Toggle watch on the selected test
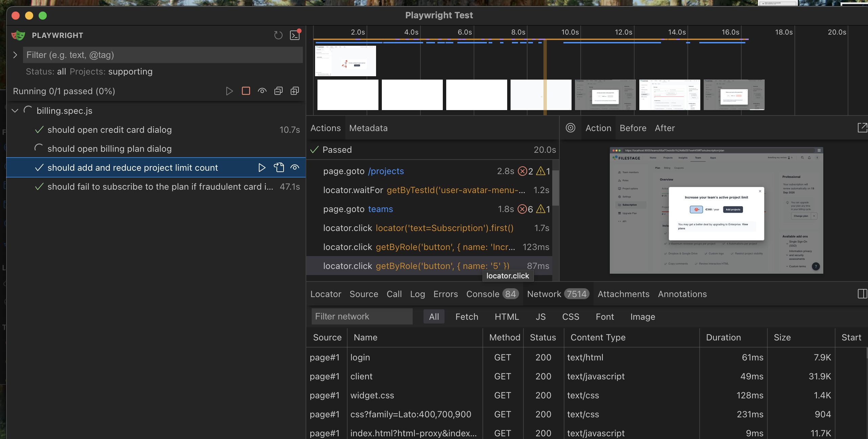 coord(295,168)
